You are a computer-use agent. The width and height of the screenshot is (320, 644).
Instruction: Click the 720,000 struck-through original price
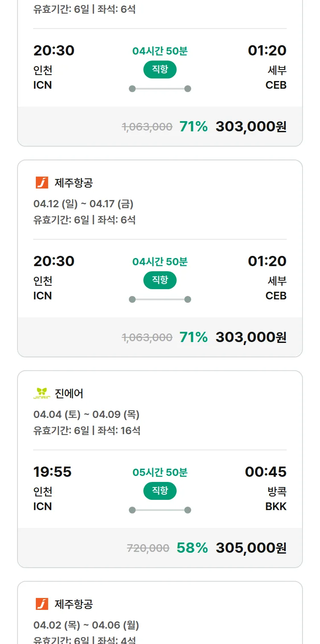click(x=148, y=548)
